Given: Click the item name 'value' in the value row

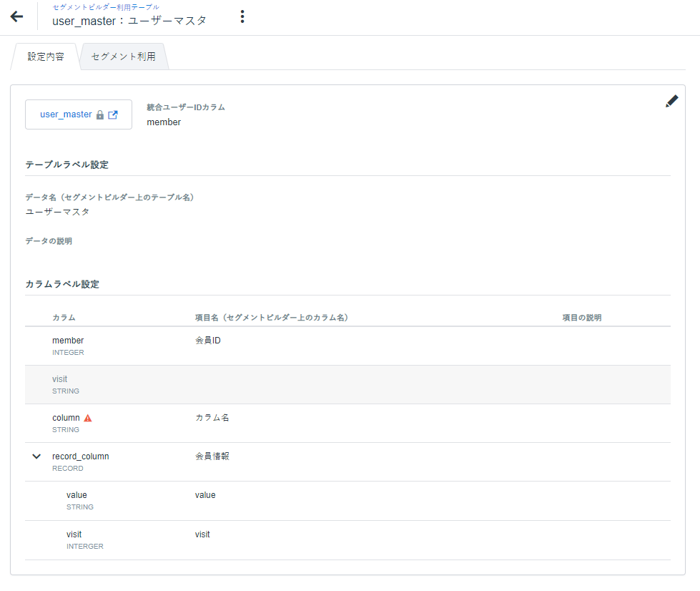Looking at the screenshot, I should click(205, 495).
